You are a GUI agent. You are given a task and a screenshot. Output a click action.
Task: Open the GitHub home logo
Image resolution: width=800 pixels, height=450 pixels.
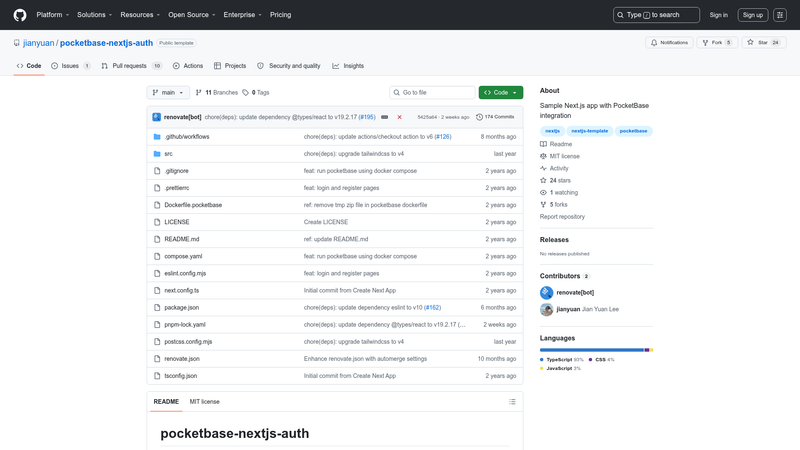20,15
